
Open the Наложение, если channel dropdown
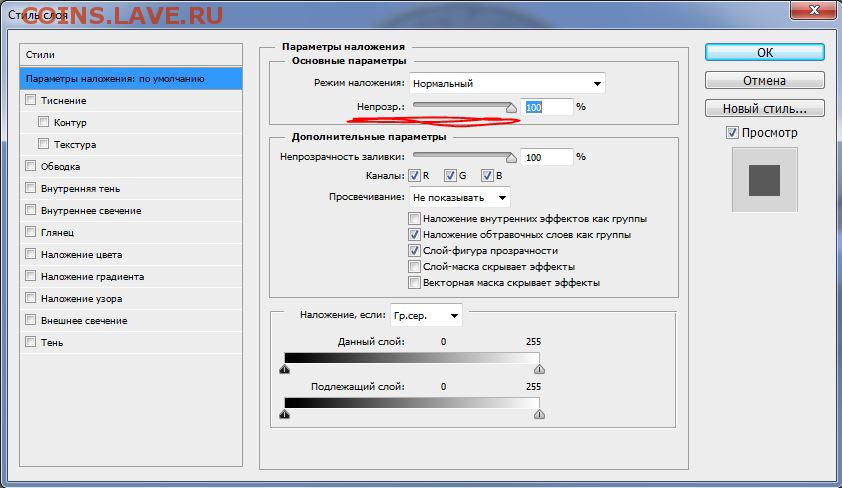pyautogui.click(x=426, y=316)
